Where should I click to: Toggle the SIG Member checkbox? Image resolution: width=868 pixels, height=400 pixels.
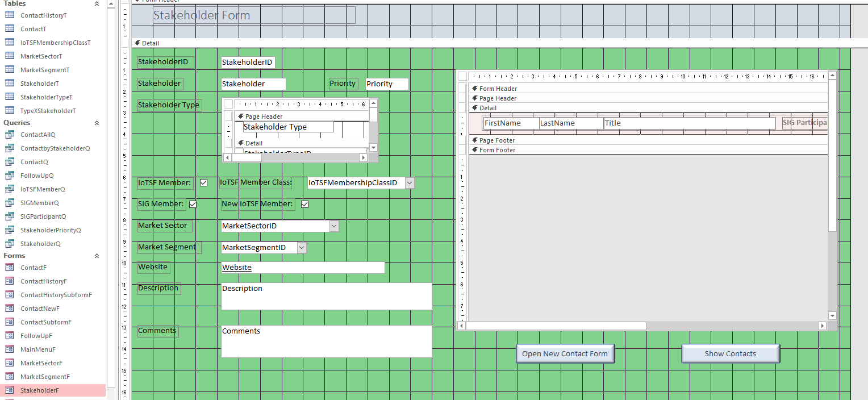[x=193, y=204]
